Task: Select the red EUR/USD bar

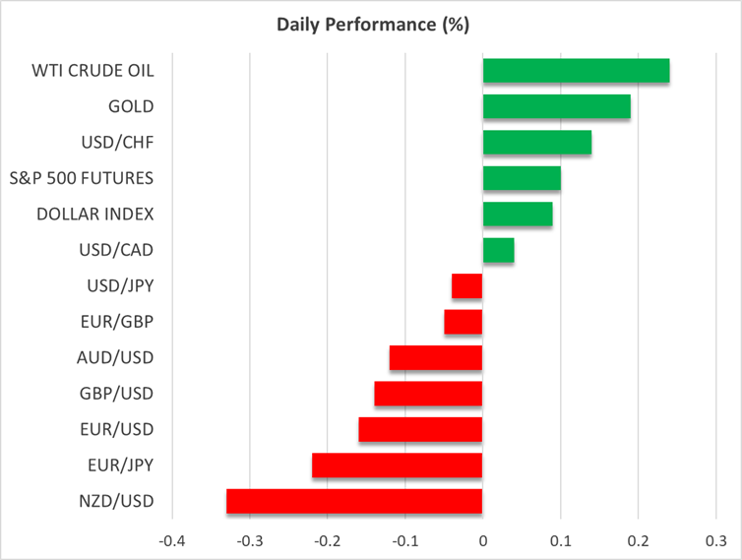Action: (420, 430)
